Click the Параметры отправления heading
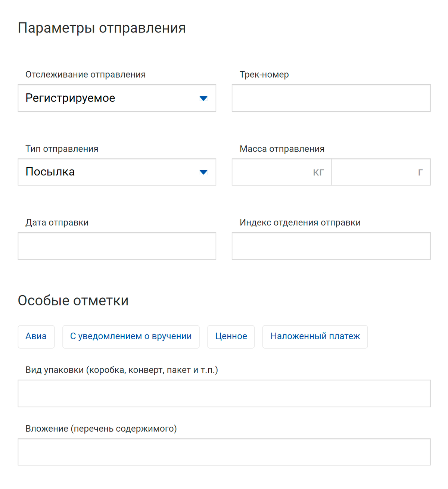This screenshot has height=489, width=448. click(x=102, y=28)
